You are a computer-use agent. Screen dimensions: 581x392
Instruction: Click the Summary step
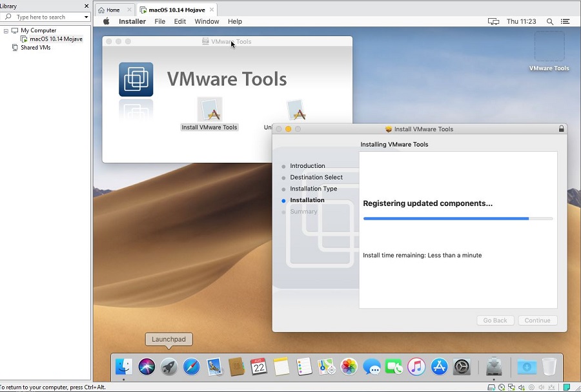[x=303, y=212]
